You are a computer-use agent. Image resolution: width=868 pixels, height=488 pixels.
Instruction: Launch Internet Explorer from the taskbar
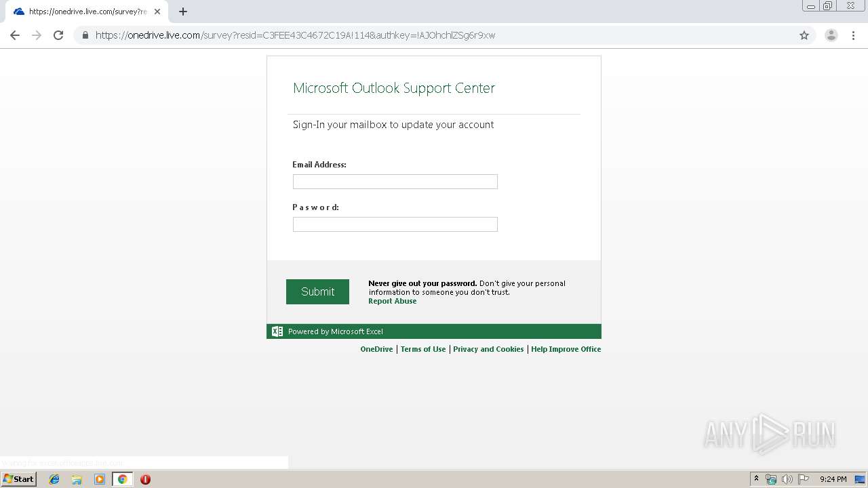(54, 479)
